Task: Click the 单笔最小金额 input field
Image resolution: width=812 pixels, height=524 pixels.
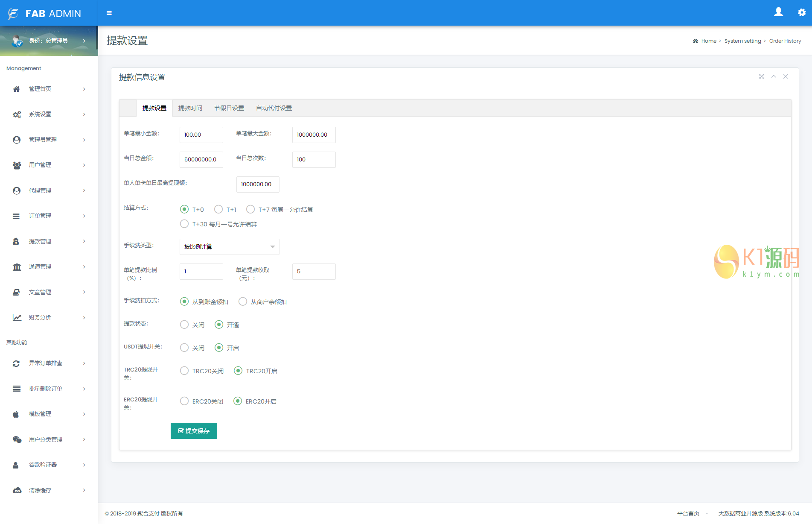Action: pyautogui.click(x=201, y=135)
